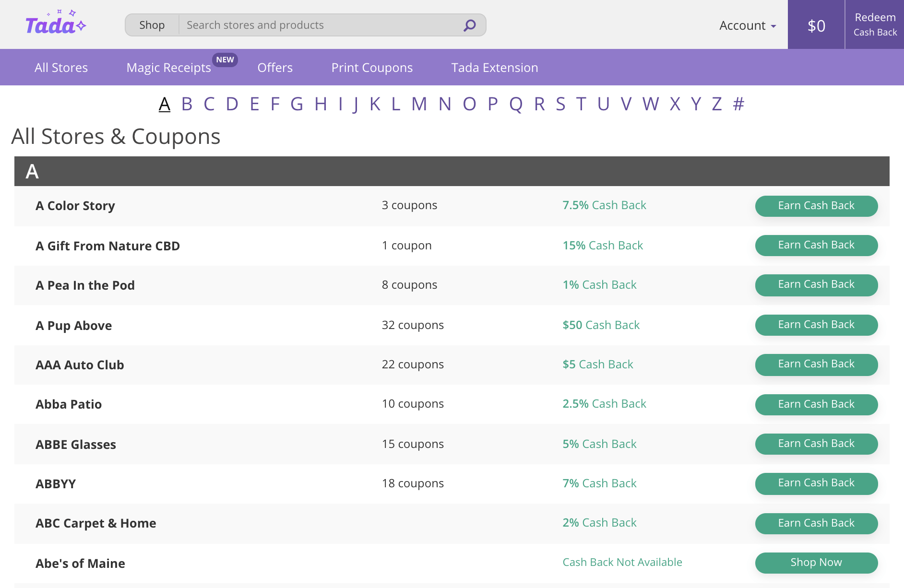904x588 pixels.
Task: Jump to stores starting with M
Action: pyautogui.click(x=419, y=104)
